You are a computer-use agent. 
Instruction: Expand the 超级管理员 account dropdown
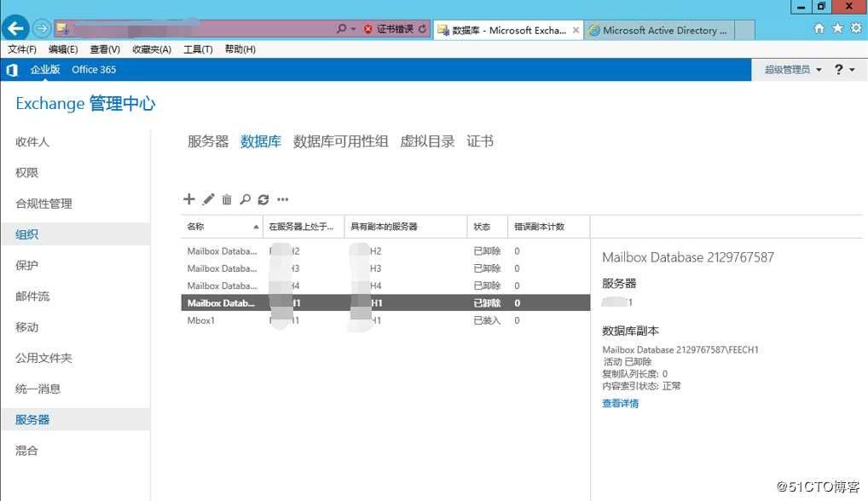tap(793, 70)
